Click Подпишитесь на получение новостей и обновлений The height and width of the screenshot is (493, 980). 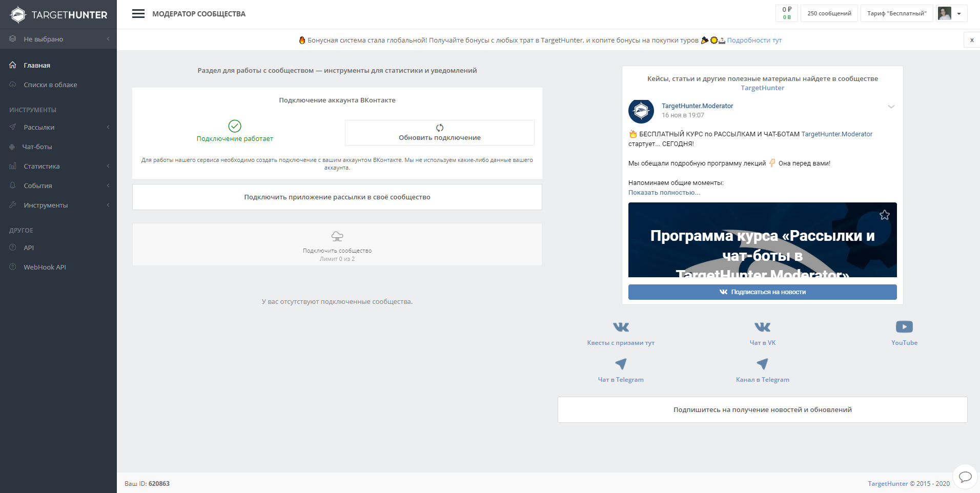(763, 409)
